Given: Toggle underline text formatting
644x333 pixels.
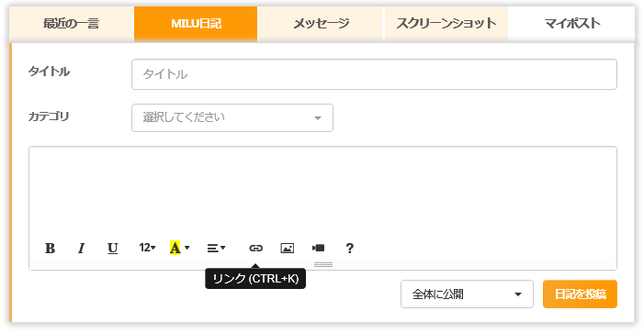Looking at the screenshot, I should (113, 248).
